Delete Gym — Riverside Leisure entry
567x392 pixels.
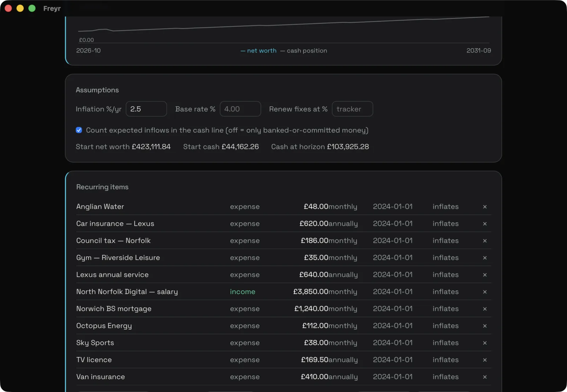(485, 258)
